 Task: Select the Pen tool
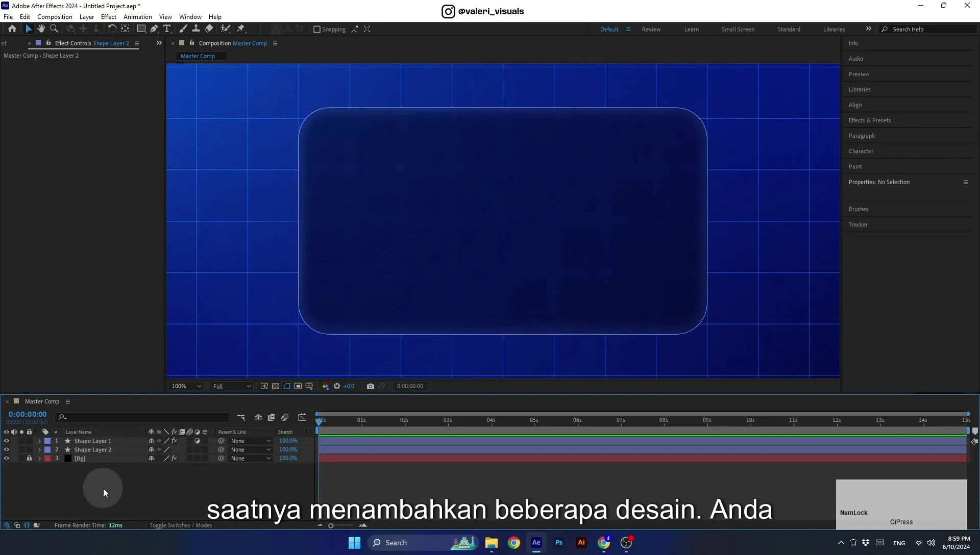154,29
